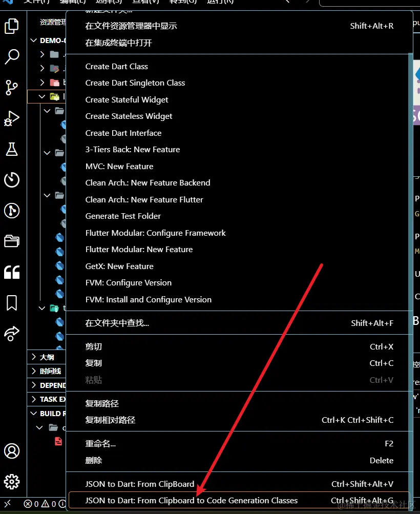This screenshot has height=514, width=420.
Task: Select MVC: New Feature entry
Action: [239, 166]
